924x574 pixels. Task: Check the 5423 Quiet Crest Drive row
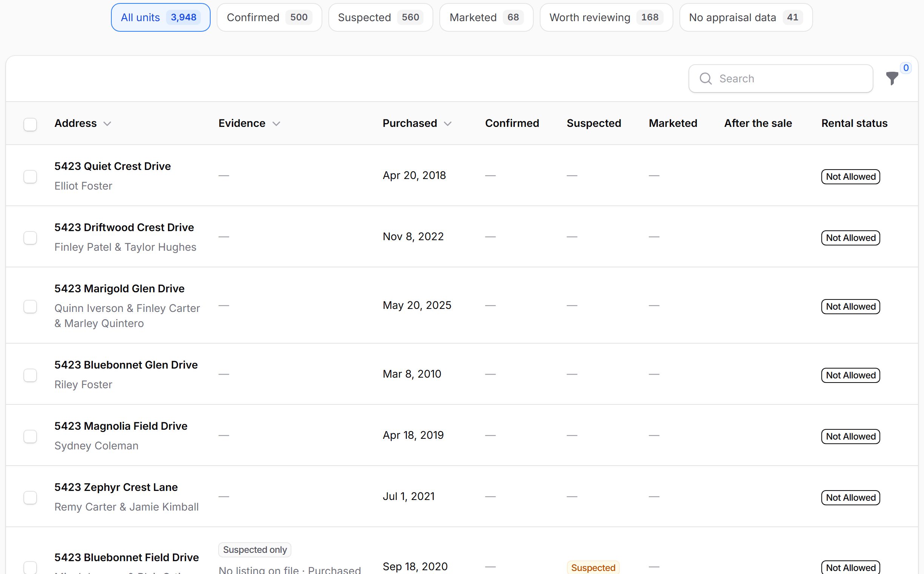[x=30, y=176]
